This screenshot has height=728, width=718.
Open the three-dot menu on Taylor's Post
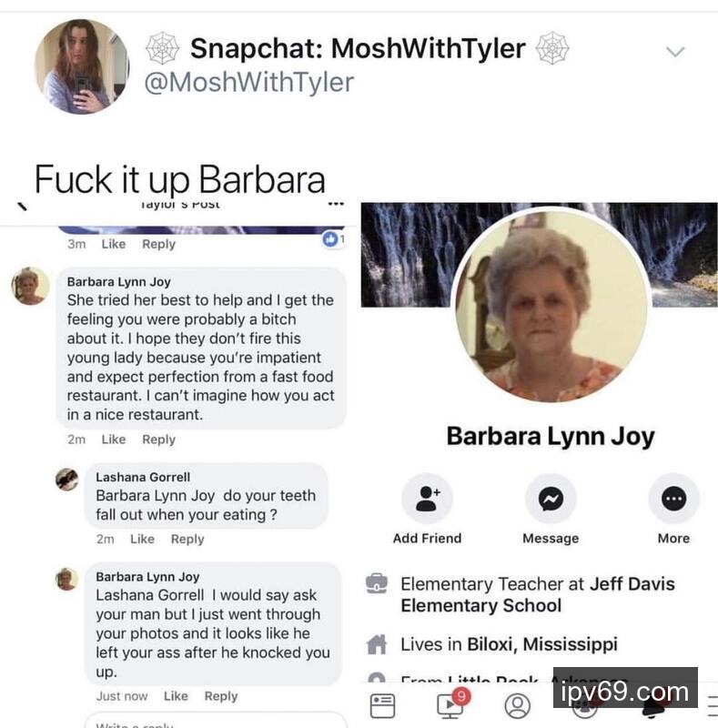coord(336,204)
